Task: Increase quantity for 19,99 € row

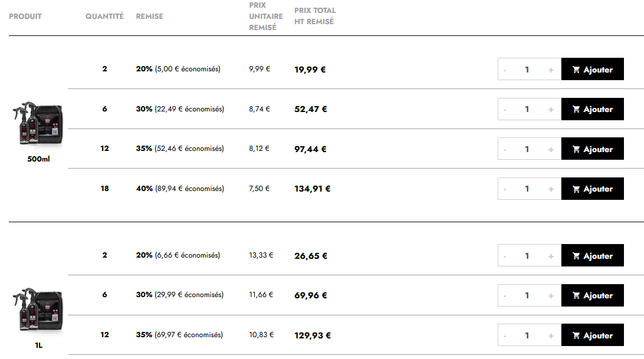Action: [x=551, y=70]
